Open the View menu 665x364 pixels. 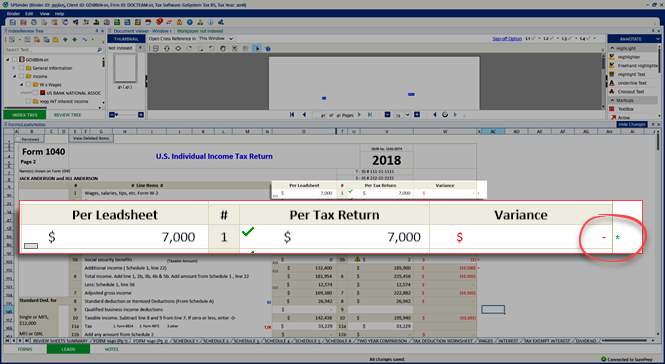point(44,14)
